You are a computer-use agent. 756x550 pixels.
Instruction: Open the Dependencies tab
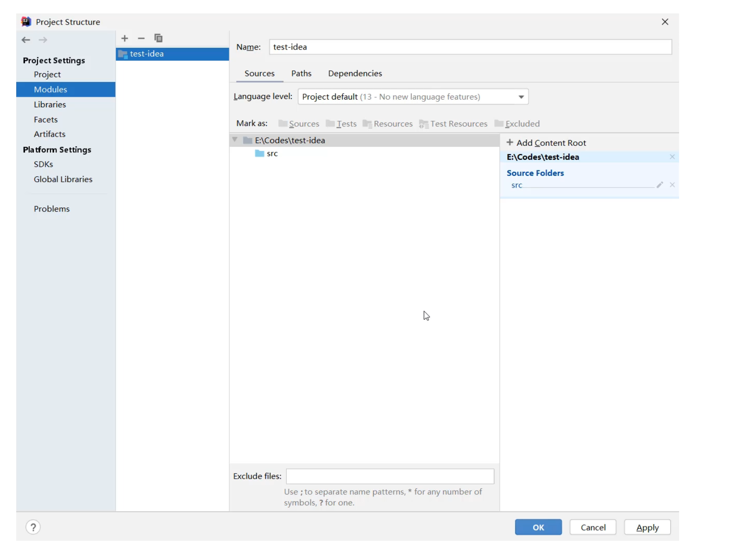[355, 74]
